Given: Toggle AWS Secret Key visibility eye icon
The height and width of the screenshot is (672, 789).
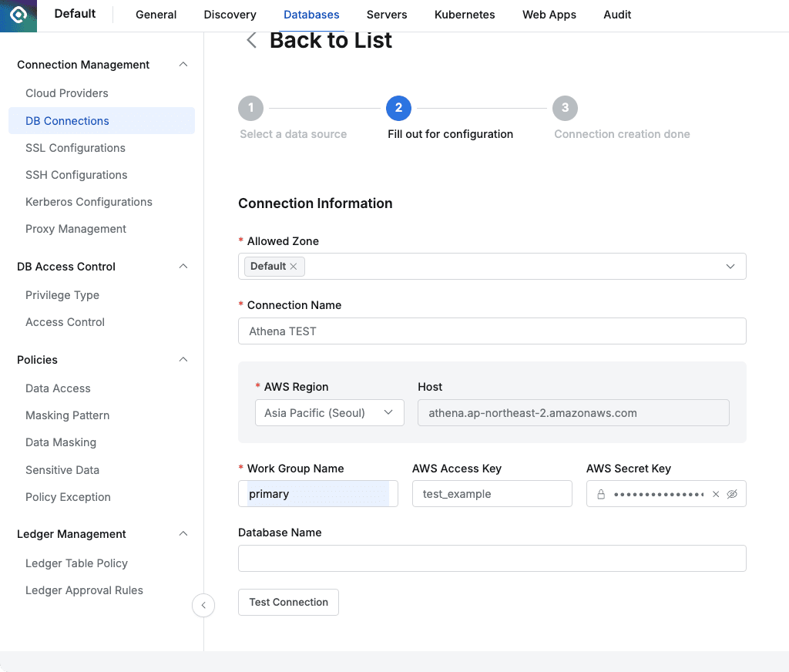Looking at the screenshot, I should [x=732, y=494].
